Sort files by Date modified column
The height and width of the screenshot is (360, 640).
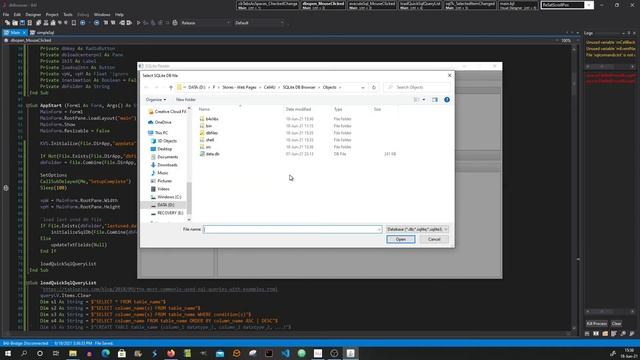[x=298, y=109]
